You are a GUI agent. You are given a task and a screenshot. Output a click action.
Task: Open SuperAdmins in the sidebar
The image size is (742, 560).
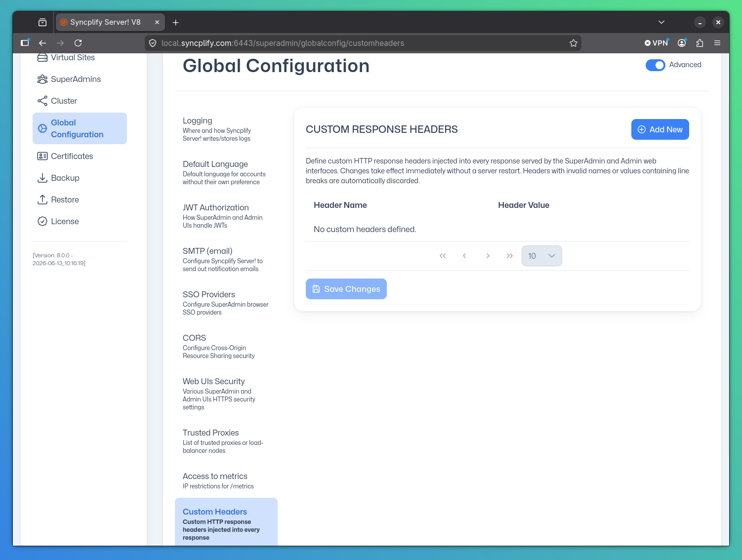point(80,79)
